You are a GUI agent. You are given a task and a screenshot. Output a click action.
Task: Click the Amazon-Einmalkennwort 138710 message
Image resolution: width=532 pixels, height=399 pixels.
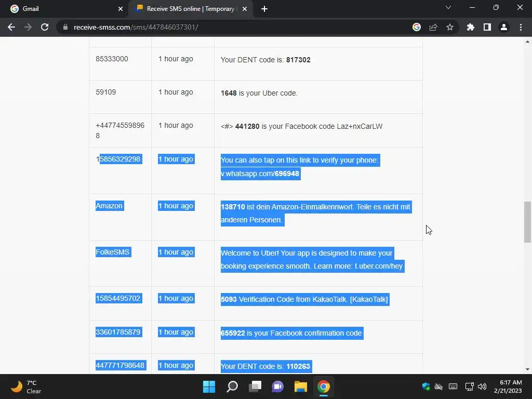click(315, 213)
